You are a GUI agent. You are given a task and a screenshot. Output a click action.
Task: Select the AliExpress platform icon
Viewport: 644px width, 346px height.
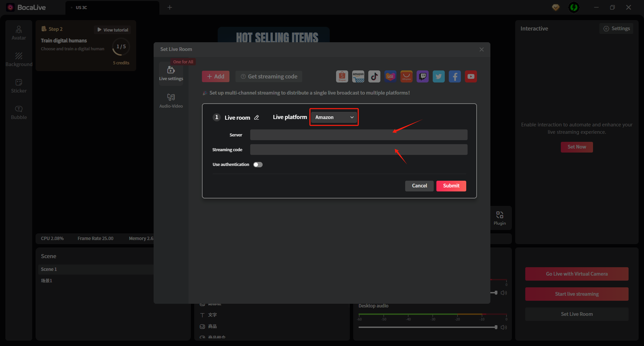(406, 76)
